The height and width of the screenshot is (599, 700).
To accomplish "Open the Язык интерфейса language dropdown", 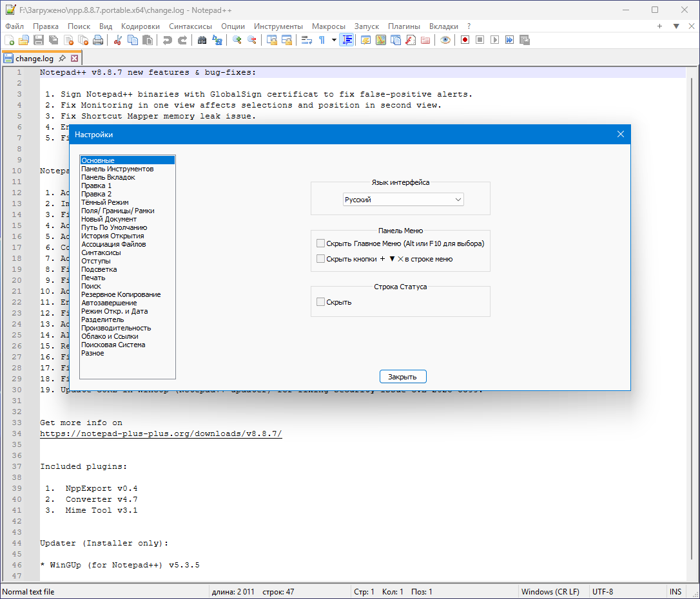I will (x=403, y=200).
